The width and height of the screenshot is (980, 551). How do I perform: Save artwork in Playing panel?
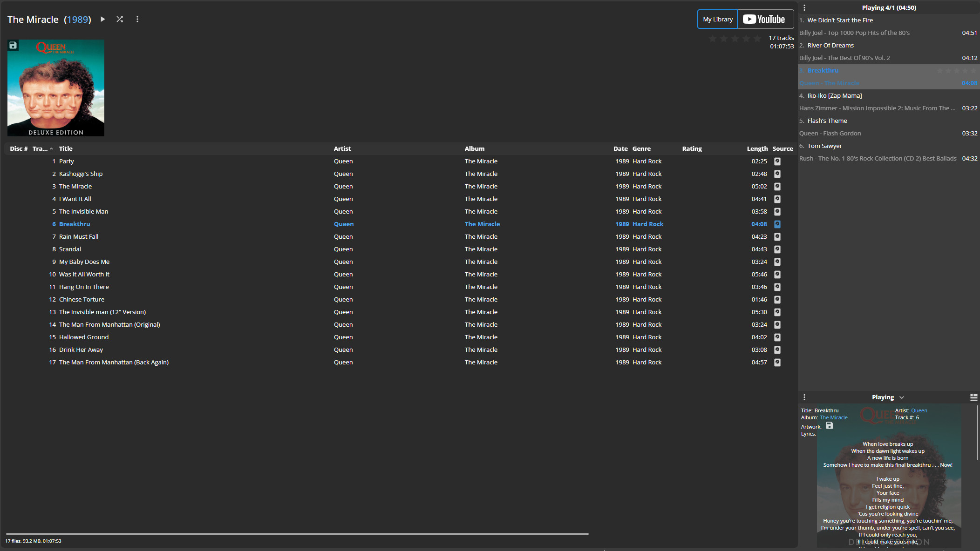pos(829,426)
